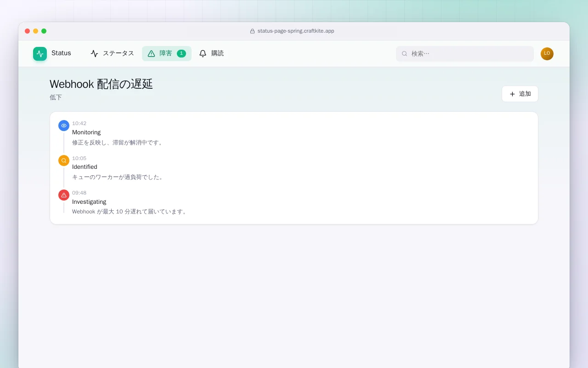Click the plus icon on 追加 button

point(512,94)
